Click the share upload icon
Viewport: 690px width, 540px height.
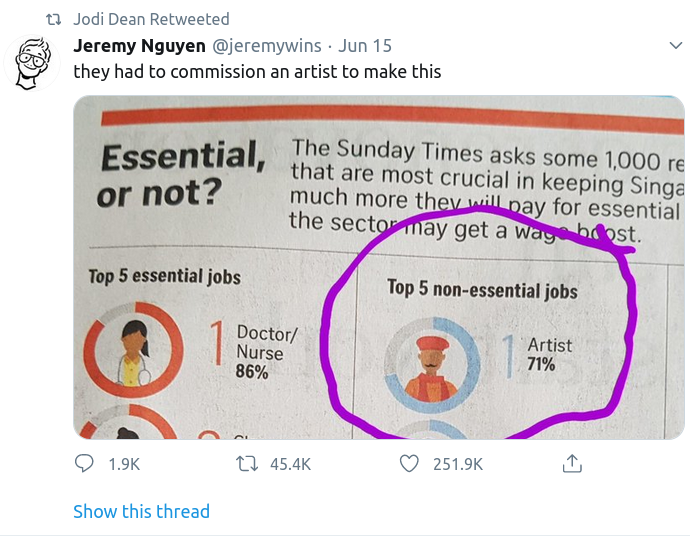[x=572, y=464]
